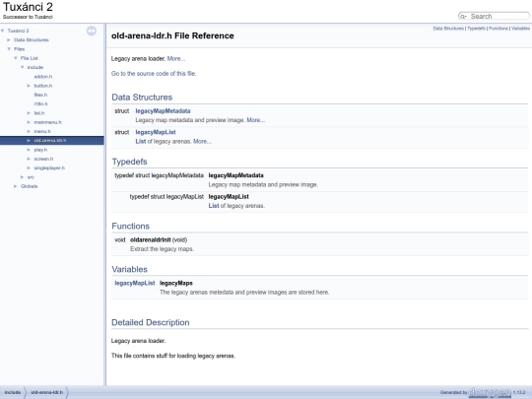Screen dimensions: 532x399
Task: Open List link under legacyMapList typedef
Action: (x=214, y=206)
